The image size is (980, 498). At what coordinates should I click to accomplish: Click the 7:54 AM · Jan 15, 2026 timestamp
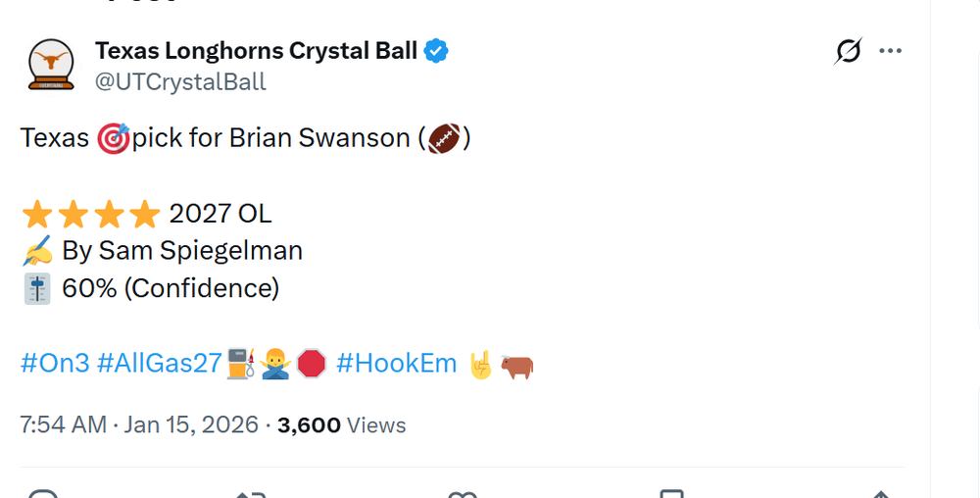(139, 424)
